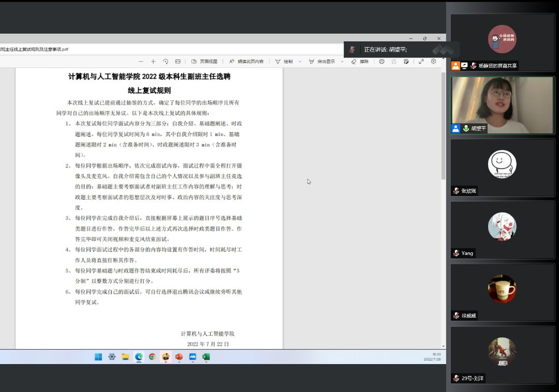Expand the Draw (绘制) tool dropdown arrow
559x392 pixels.
tap(300, 62)
